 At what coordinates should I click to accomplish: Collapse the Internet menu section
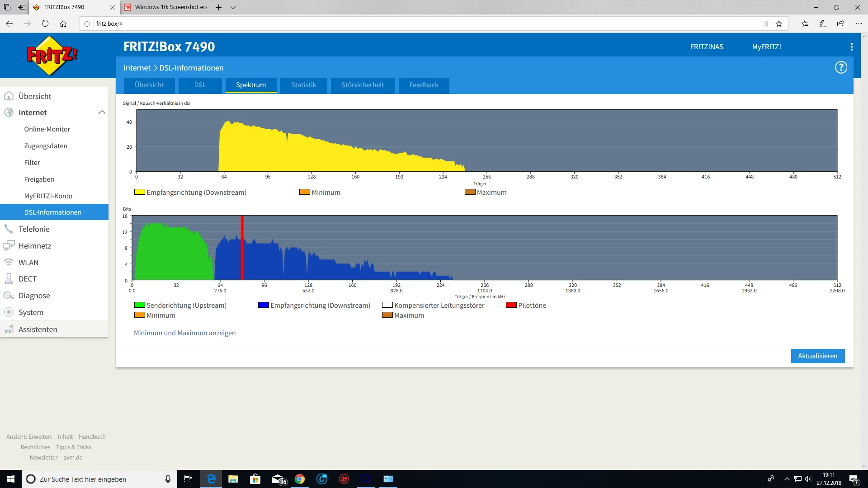click(101, 113)
